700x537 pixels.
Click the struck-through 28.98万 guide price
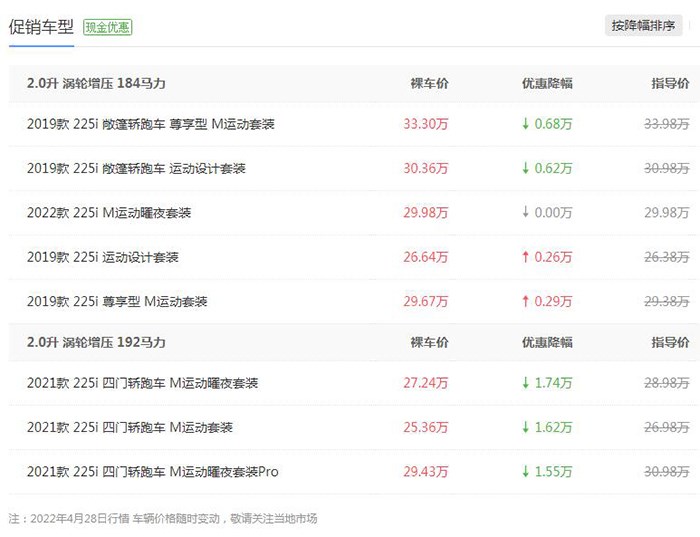(667, 383)
